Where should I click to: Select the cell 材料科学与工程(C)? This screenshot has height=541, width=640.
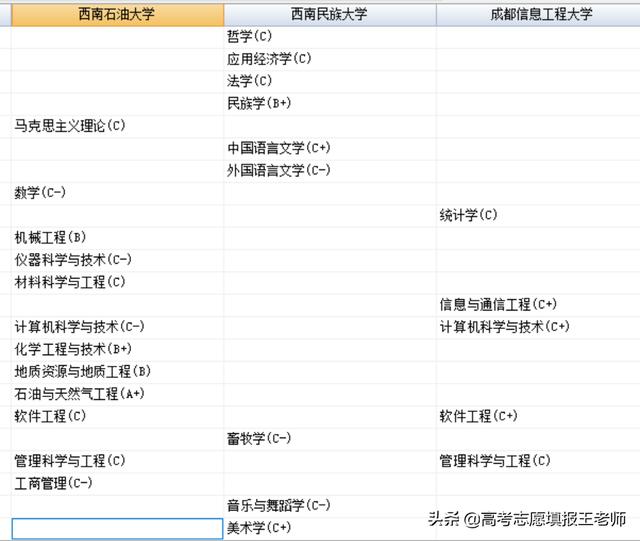pyautogui.click(x=118, y=283)
